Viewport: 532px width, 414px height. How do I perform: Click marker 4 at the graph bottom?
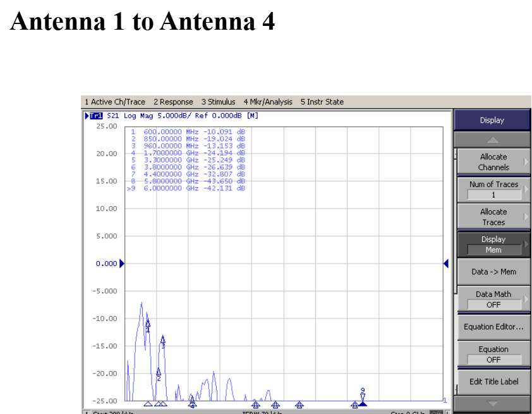tap(192, 403)
